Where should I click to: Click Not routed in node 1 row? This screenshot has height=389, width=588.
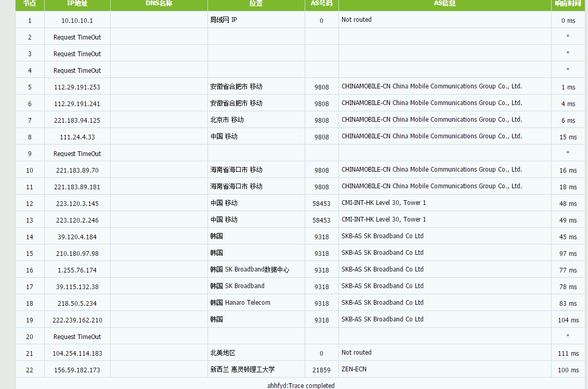[356, 20]
